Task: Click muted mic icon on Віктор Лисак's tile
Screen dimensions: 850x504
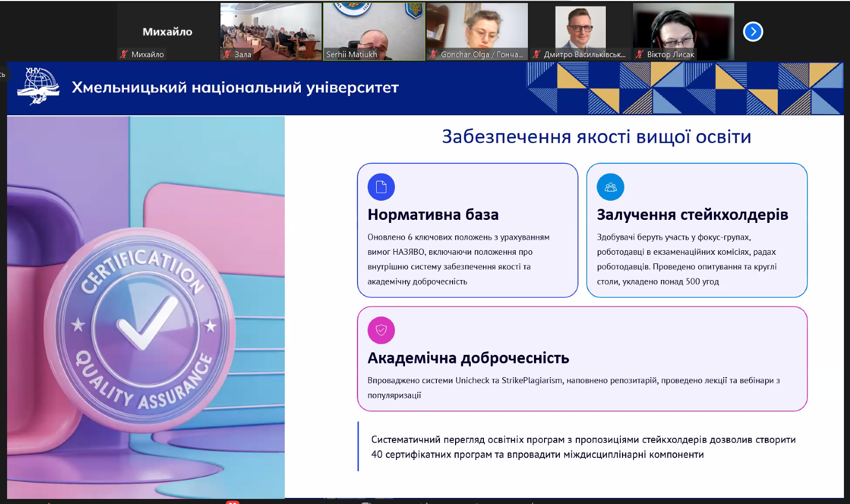Action: click(640, 54)
